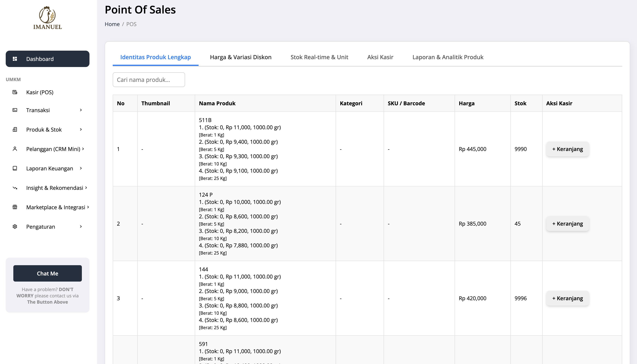Click product name 511B

pos(205,120)
